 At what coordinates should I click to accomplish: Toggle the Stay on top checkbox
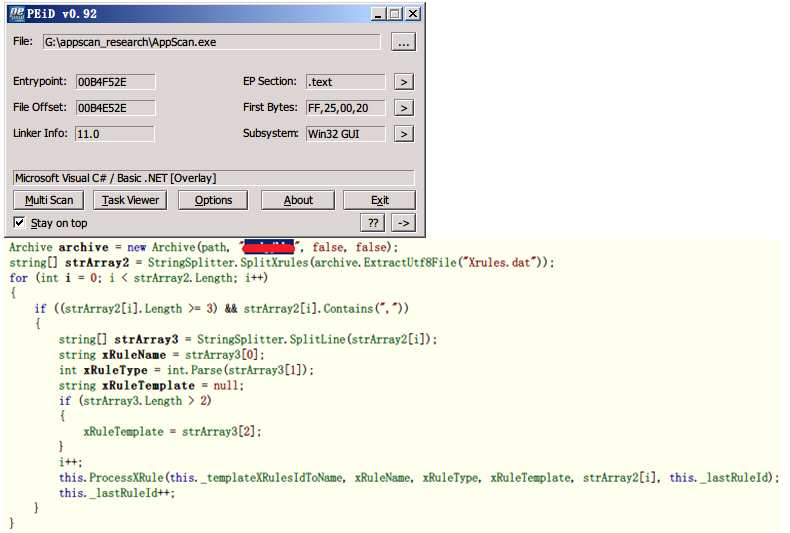click(x=19, y=222)
